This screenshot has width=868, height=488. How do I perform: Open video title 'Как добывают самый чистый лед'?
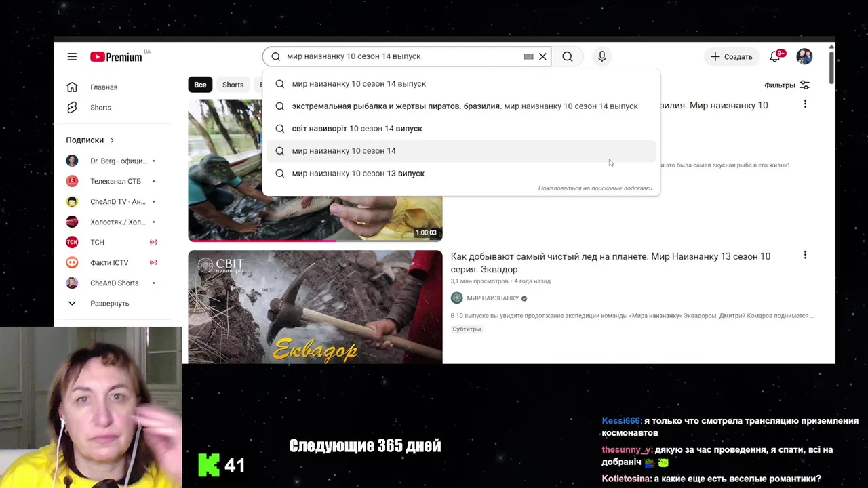point(610,263)
